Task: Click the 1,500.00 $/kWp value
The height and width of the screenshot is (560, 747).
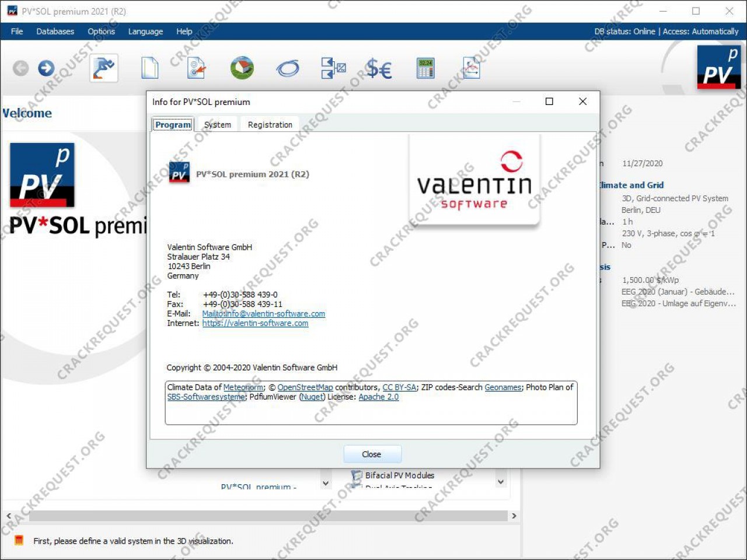Action: [650, 280]
